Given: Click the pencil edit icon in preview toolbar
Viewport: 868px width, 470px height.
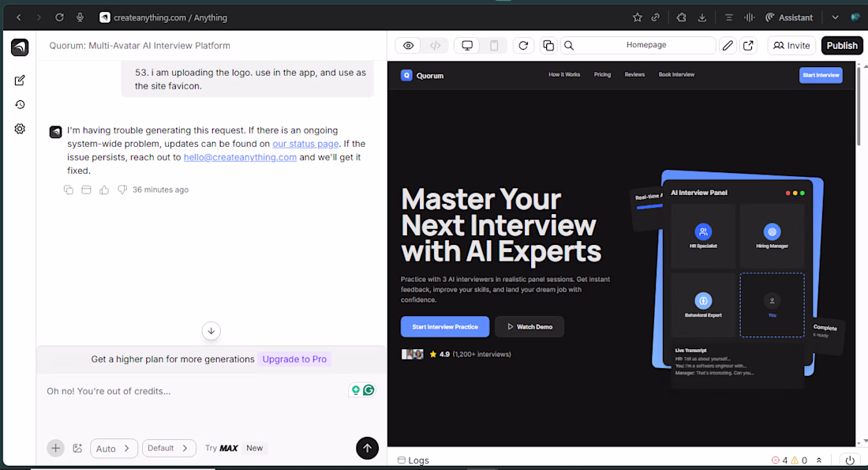Looking at the screenshot, I should tap(728, 46).
